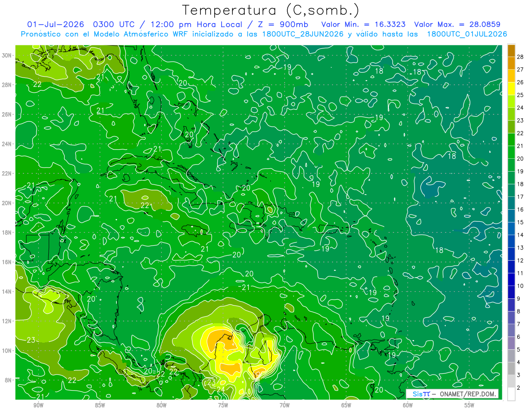
Task: Click legend scale value 14
Action: pyautogui.click(x=520, y=235)
